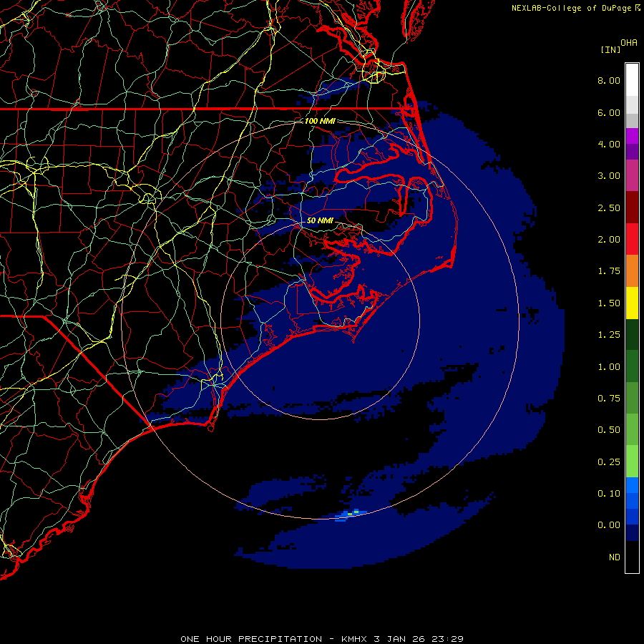Viewport: 644px width, 644px height.
Task: Click the 100 NMI range ring label
Action: (320, 121)
